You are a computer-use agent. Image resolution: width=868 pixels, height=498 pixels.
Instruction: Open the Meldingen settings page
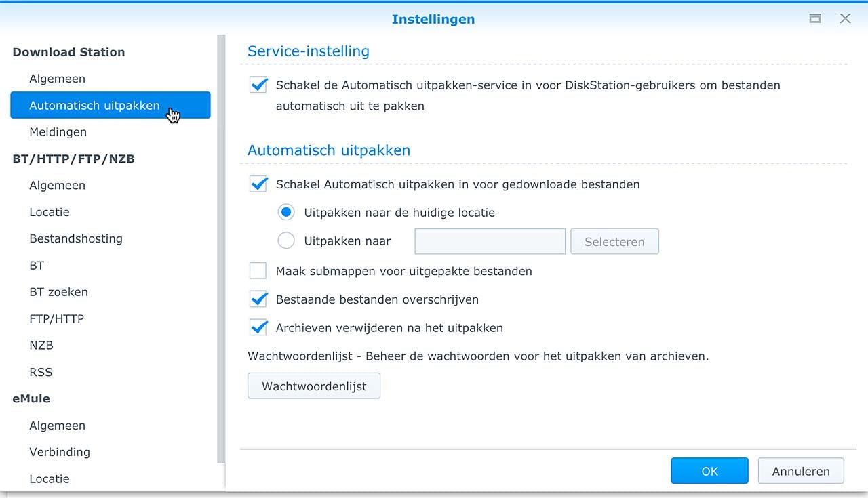click(58, 131)
